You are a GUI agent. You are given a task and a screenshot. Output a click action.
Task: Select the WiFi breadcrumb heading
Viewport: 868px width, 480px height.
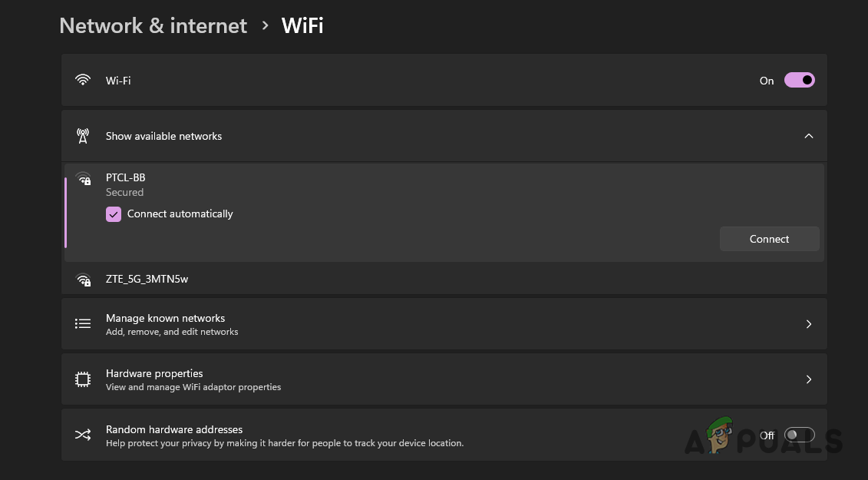[x=302, y=25]
